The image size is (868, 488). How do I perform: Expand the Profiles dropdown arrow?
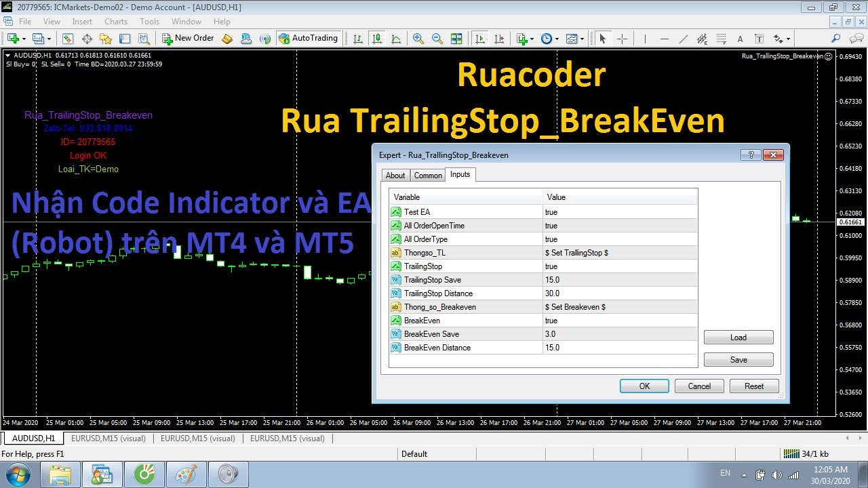click(x=48, y=39)
